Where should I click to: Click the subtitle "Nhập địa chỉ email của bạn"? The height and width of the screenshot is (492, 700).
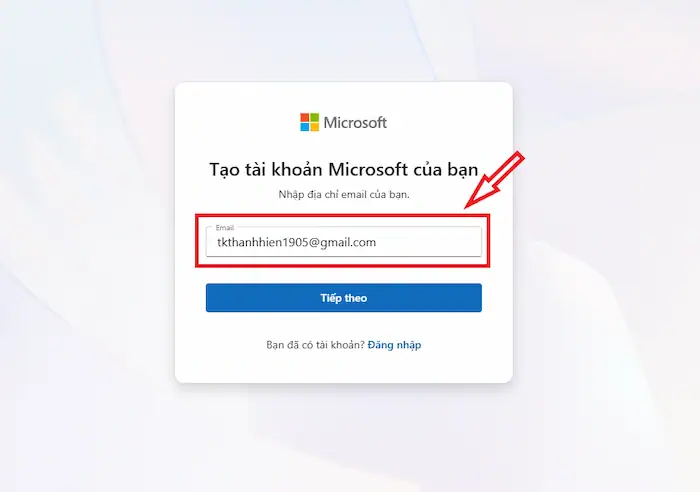pyautogui.click(x=344, y=195)
